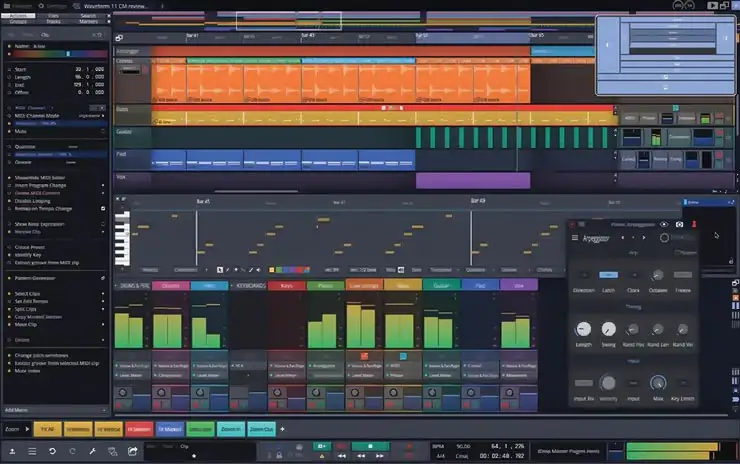Click the Zoom In macro button
This screenshot has width=740, height=464.
coord(231,429)
